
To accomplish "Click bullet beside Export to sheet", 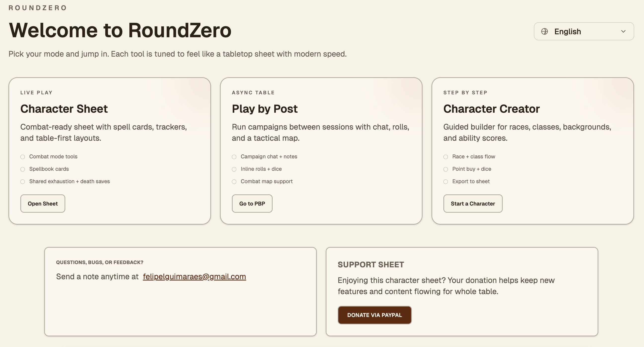I will pyautogui.click(x=446, y=182).
